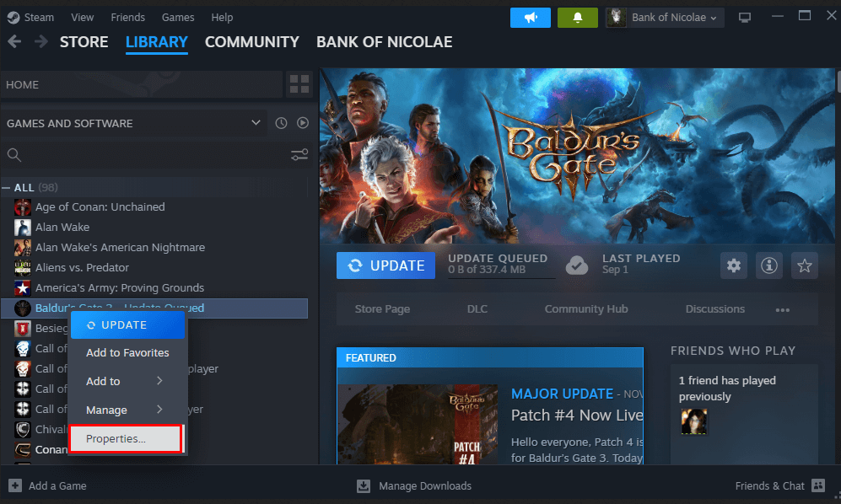Open the Steam menu

(x=39, y=18)
